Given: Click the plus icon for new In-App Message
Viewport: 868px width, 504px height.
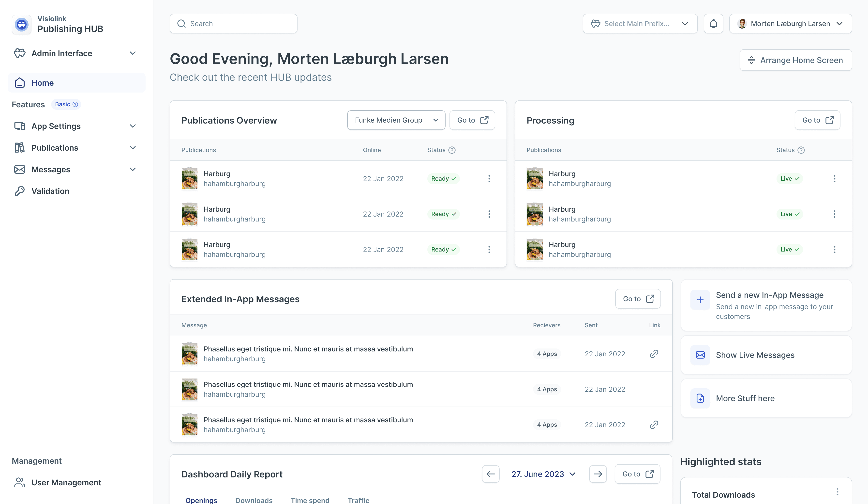Looking at the screenshot, I should (700, 300).
